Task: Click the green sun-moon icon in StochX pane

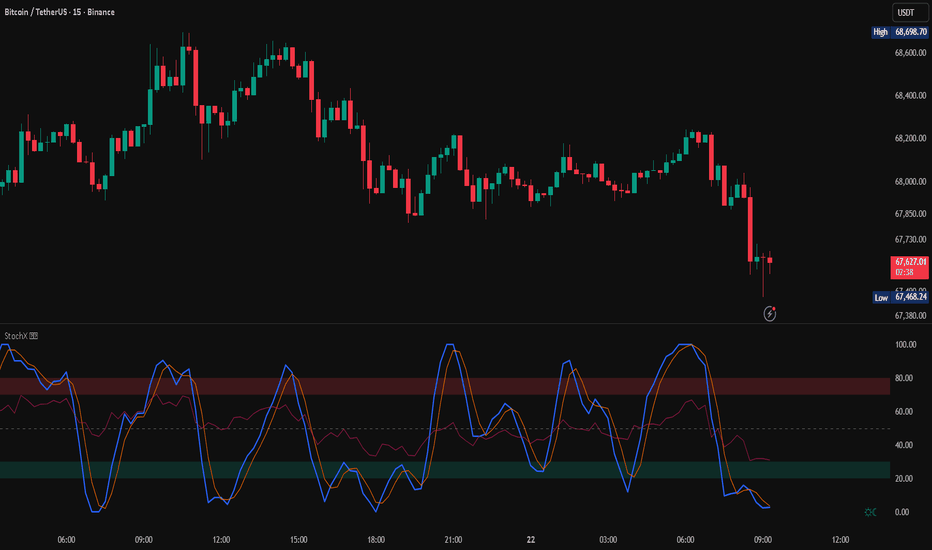Action: tap(870, 512)
